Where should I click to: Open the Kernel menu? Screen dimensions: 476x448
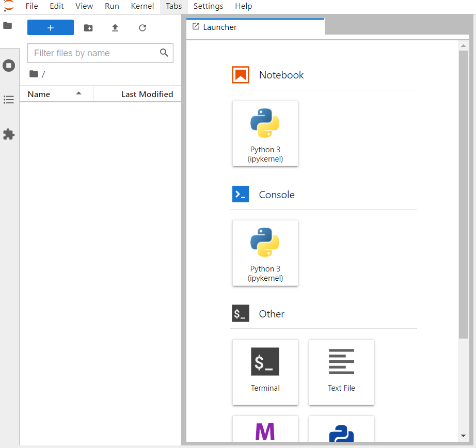click(x=142, y=6)
